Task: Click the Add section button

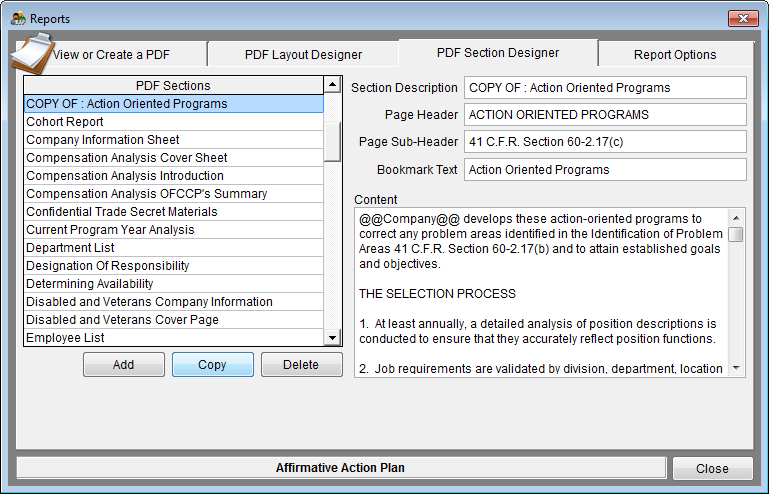Action: 124,364
